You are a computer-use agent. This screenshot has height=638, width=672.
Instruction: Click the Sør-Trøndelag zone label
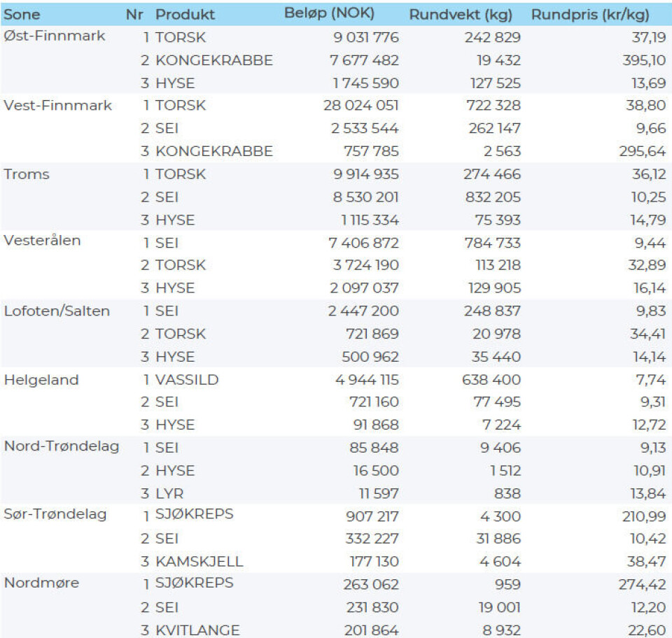click(56, 515)
